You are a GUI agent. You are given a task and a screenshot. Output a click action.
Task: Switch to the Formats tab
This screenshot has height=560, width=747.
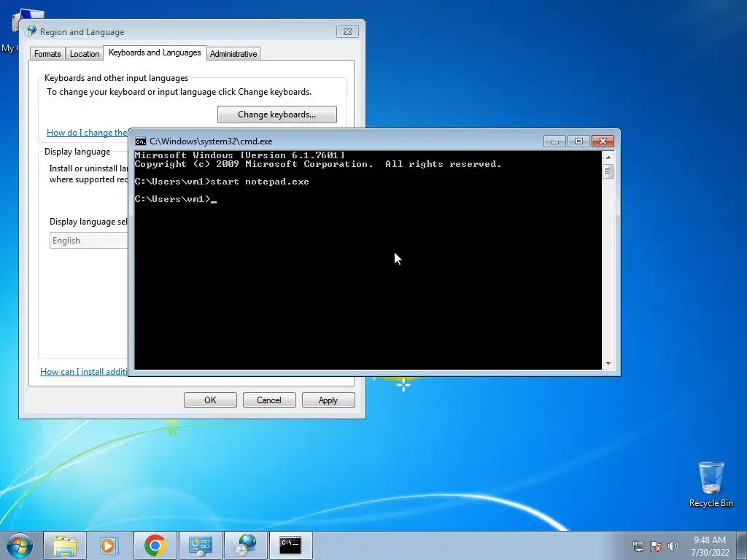pos(47,54)
